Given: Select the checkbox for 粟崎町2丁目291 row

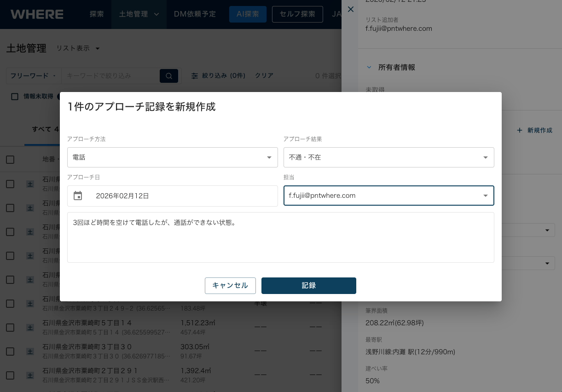Looking at the screenshot, I should (x=10, y=375).
